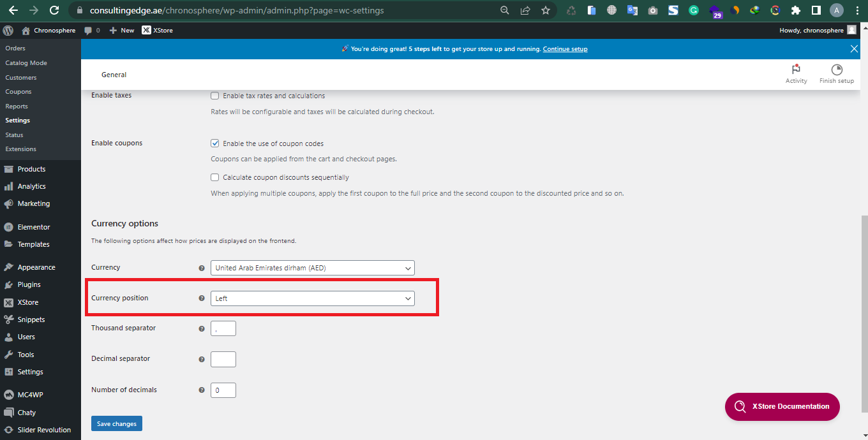This screenshot has height=440, width=868.
Task: Open the Chaty menu
Action: 27,413
